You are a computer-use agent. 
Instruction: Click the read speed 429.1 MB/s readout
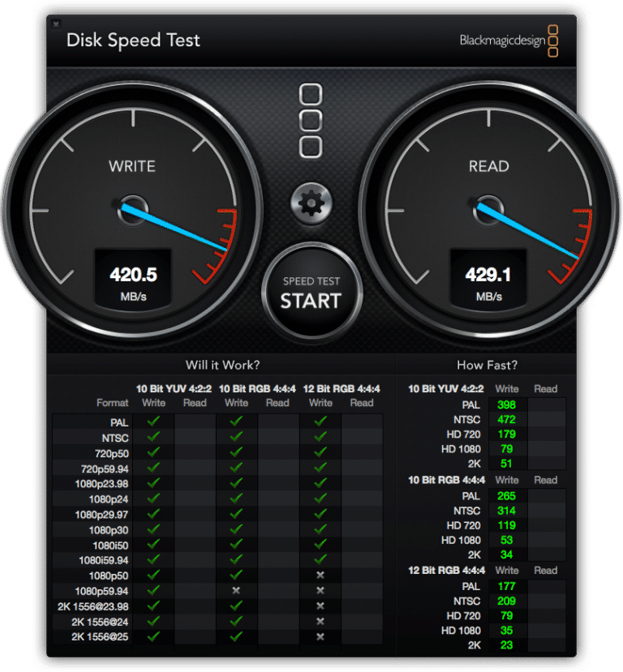point(488,282)
